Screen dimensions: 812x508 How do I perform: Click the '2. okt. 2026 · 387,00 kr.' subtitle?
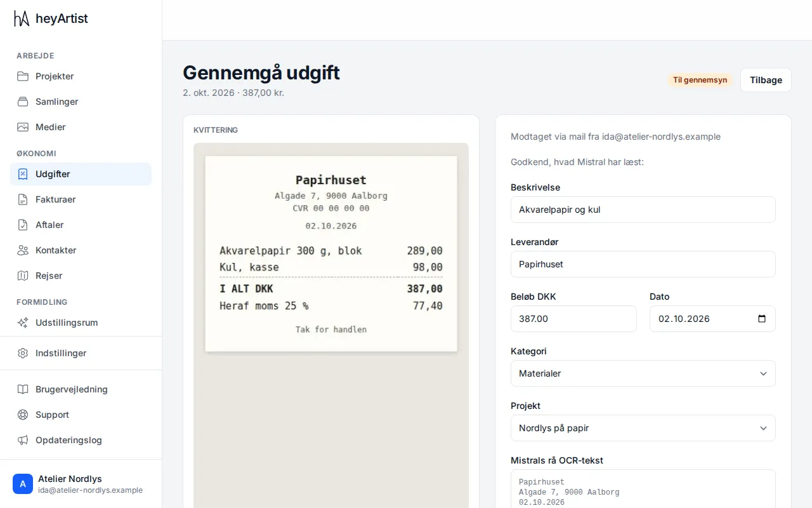233,93
